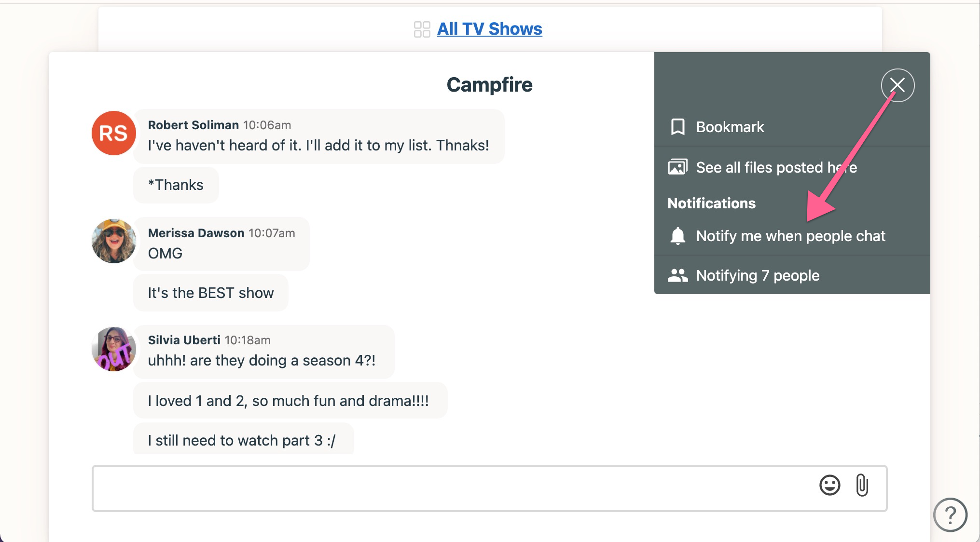
Task: Click the grid icon beside All TV Shows
Action: tap(422, 29)
